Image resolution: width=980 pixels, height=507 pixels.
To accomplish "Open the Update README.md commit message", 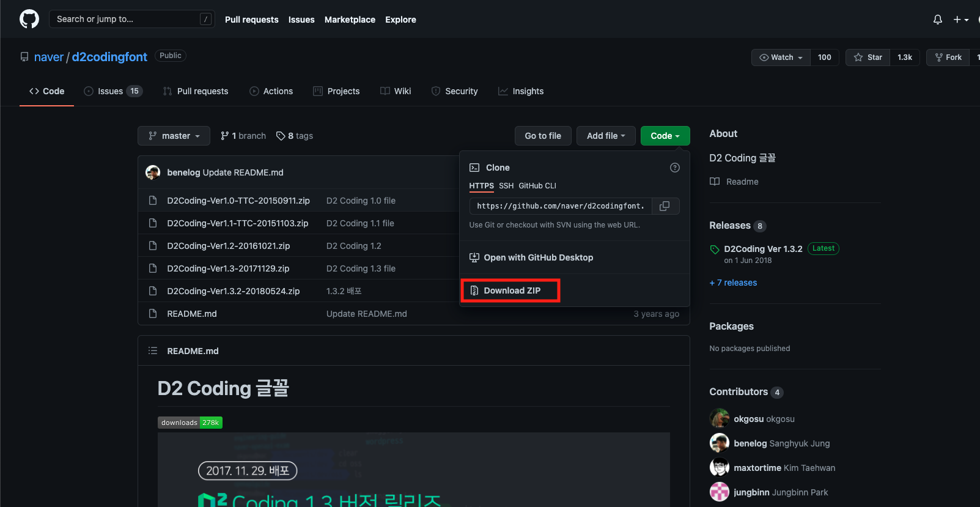I will click(x=243, y=172).
